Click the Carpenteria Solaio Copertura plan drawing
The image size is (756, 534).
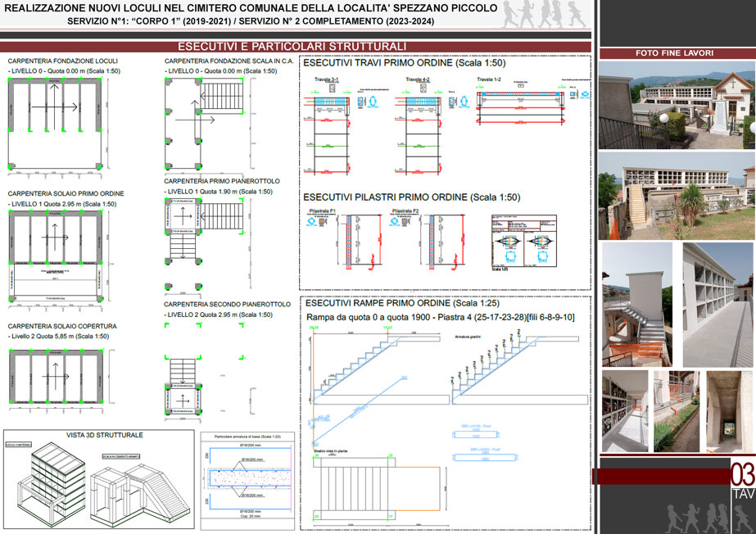pyautogui.click(x=57, y=378)
